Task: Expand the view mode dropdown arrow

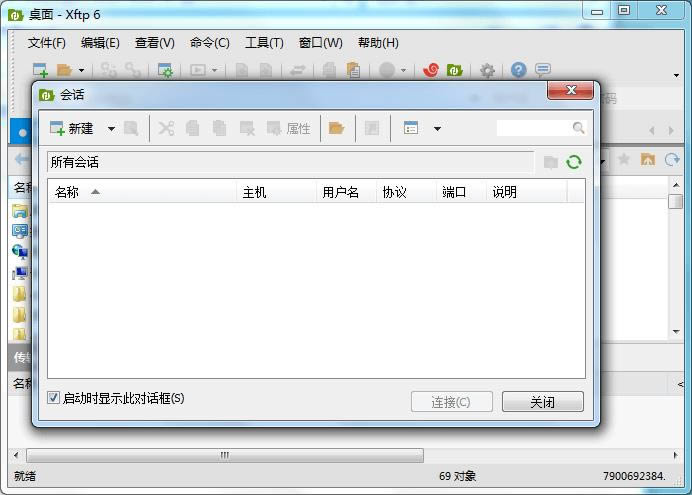Action: pyautogui.click(x=437, y=129)
